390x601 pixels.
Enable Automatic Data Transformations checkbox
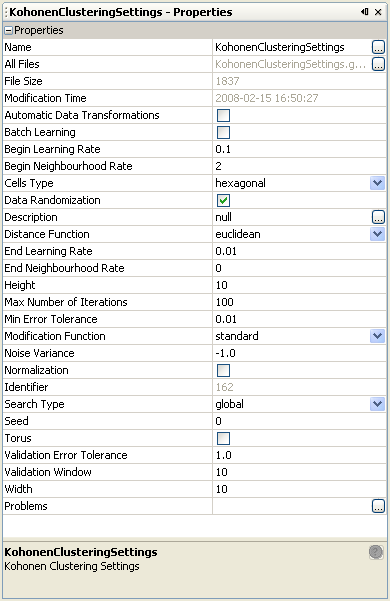223,115
